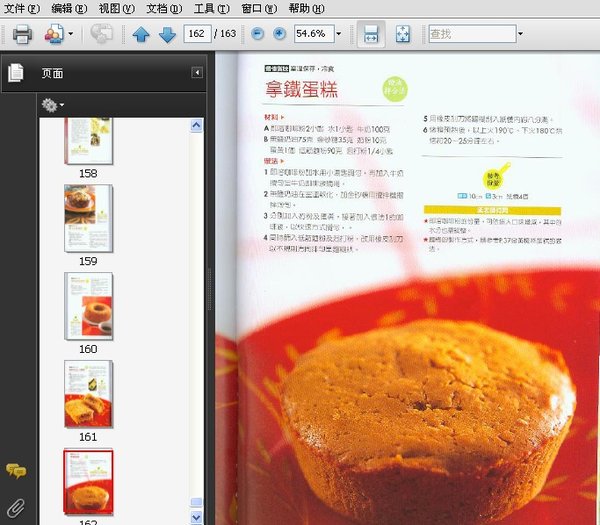The width and height of the screenshot is (600, 525).
Task: Click the 页面 panel title label
Action: click(52, 73)
